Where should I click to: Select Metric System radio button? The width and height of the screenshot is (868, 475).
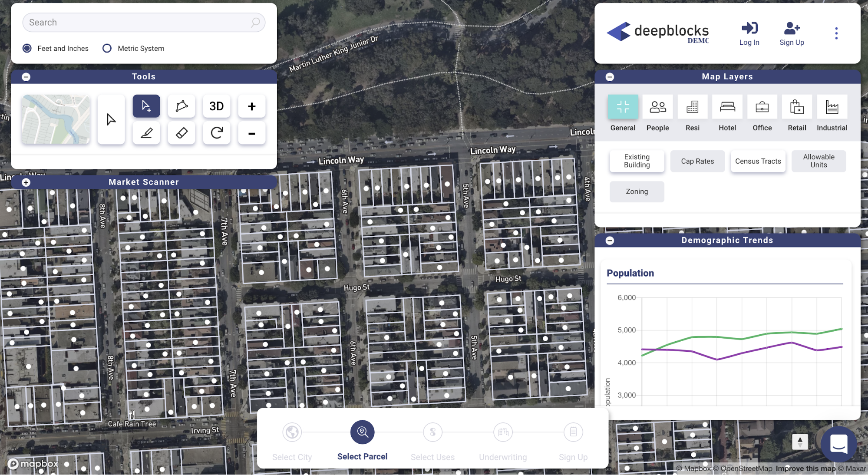(107, 48)
